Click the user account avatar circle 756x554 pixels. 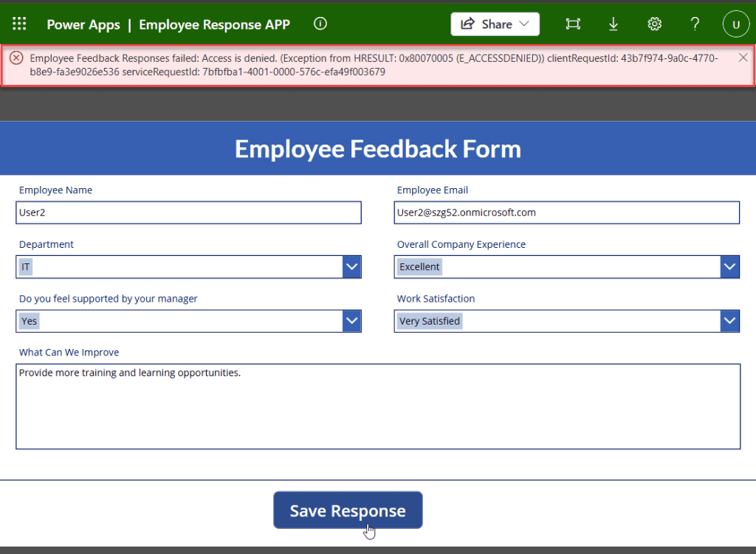736,24
